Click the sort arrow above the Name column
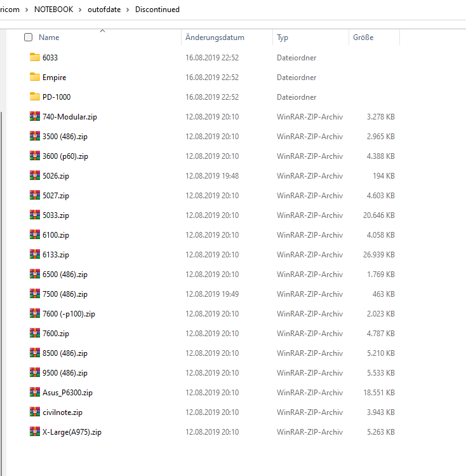 point(102,31)
